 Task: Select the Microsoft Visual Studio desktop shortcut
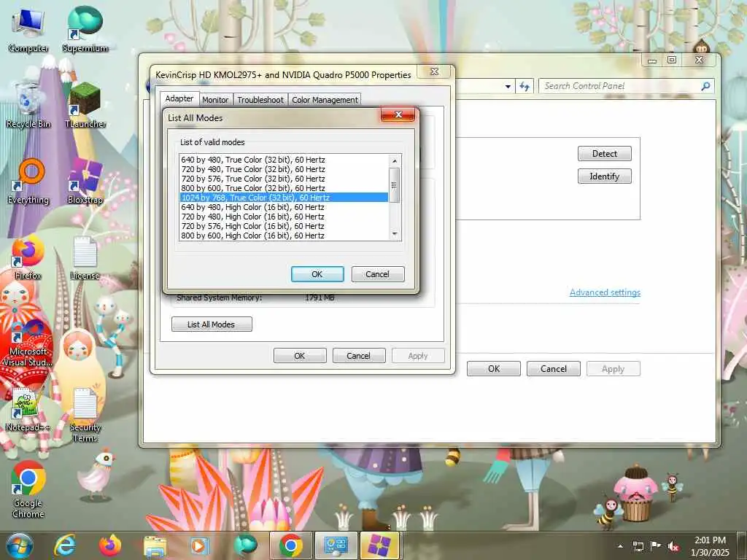coord(28,344)
